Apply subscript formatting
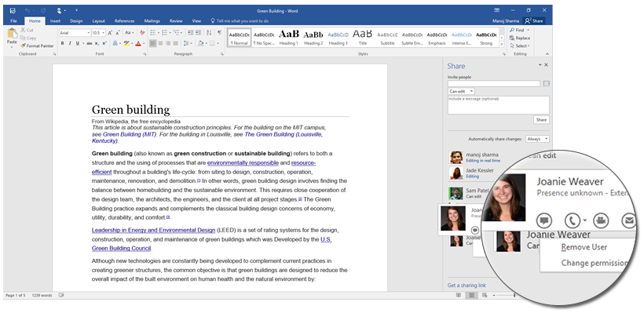 click(97, 43)
